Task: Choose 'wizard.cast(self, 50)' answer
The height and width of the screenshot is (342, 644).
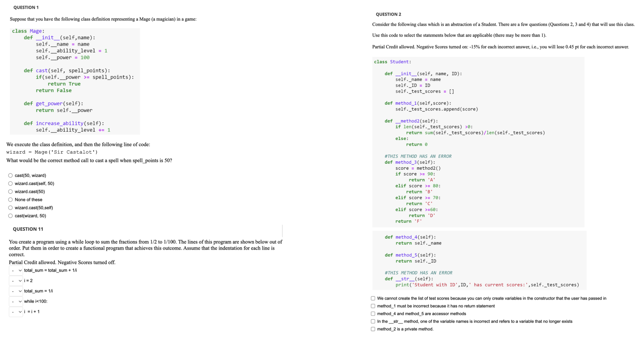Action: [x=10, y=183]
